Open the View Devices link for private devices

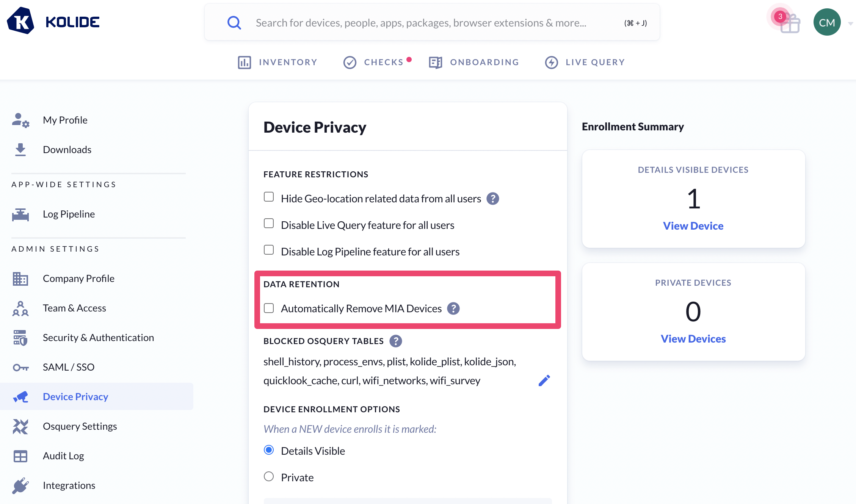[x=693, y=339]
